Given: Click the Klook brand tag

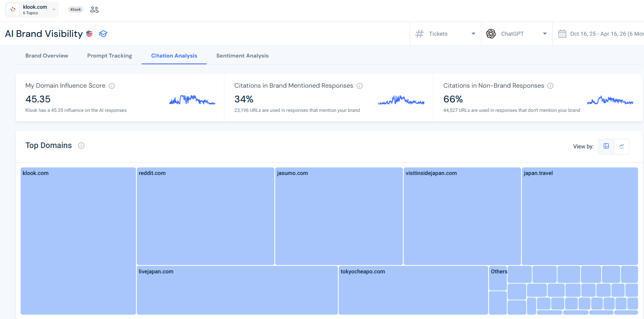Looking at the screenshot, I should 76,10.
